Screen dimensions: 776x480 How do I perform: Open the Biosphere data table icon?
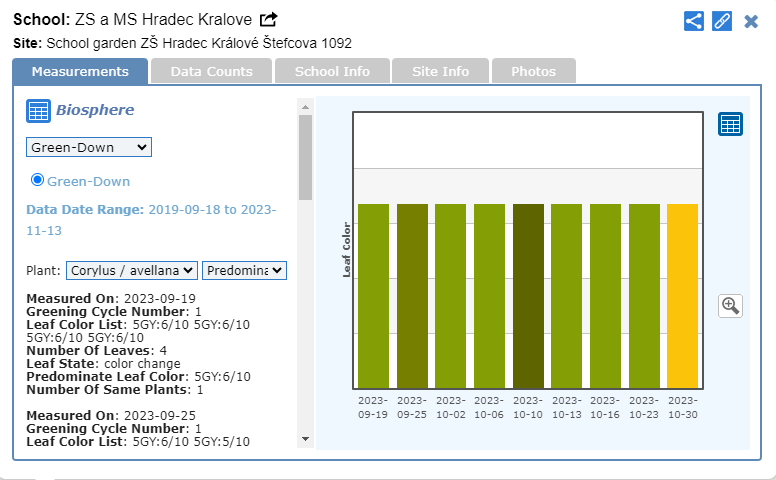click(38, 111)
